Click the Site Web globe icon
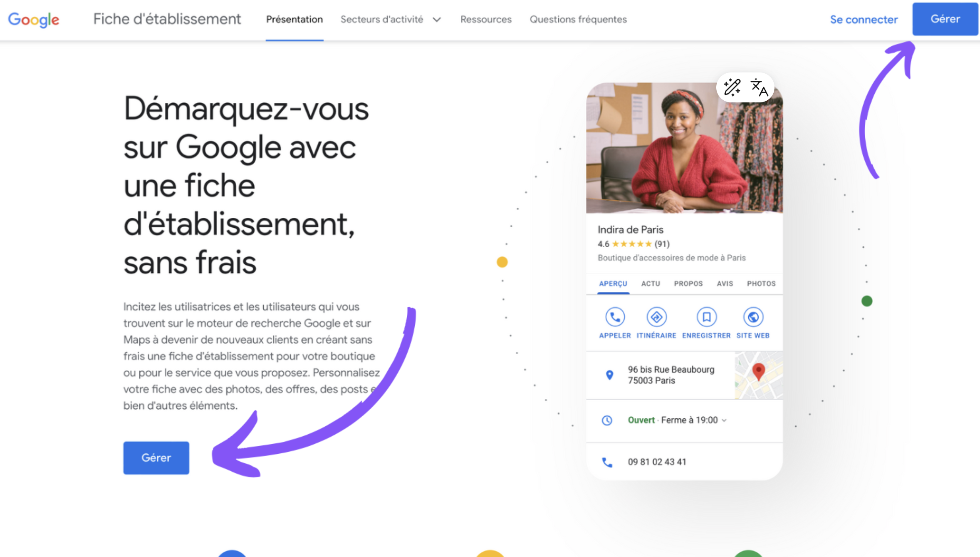 (753, 317)
